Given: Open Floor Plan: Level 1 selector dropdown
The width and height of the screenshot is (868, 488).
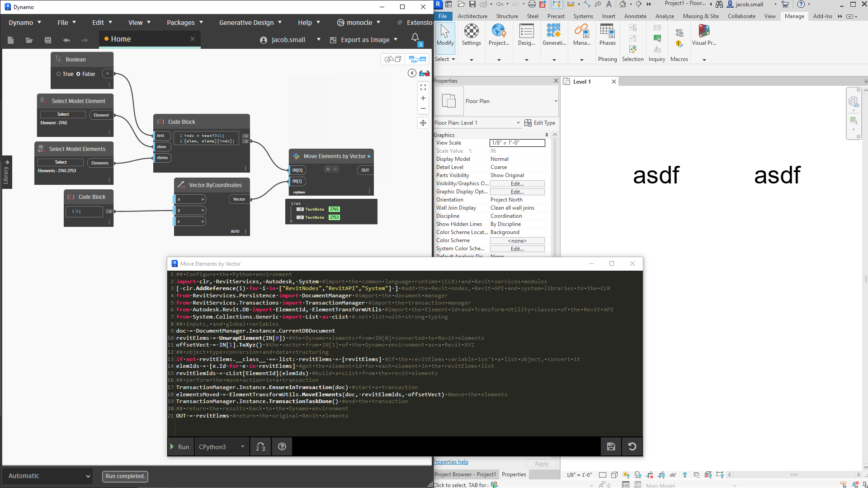Looking at the screenshot, I should coord(518,123).
